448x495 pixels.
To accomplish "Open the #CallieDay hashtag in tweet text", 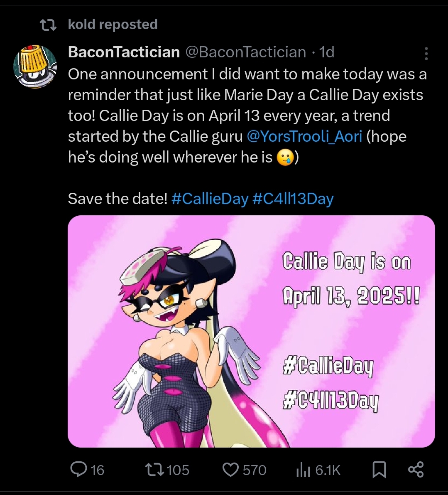I will coord(209,199).
